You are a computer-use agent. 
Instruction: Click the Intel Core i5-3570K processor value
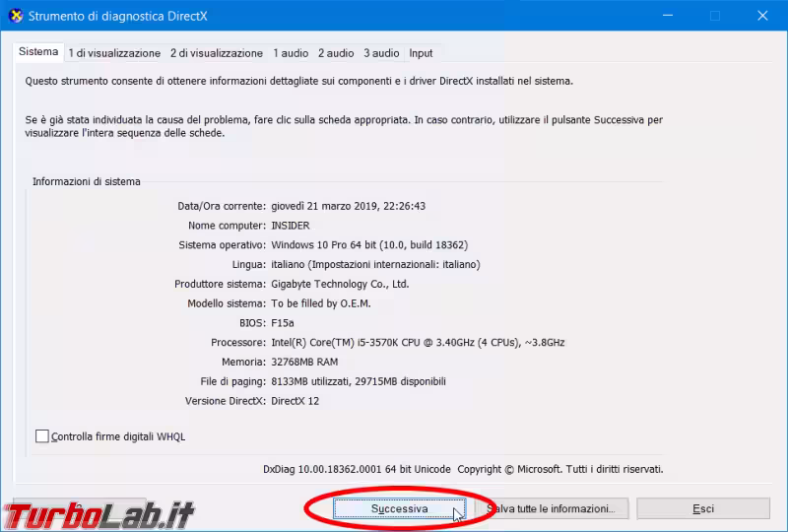418,343
